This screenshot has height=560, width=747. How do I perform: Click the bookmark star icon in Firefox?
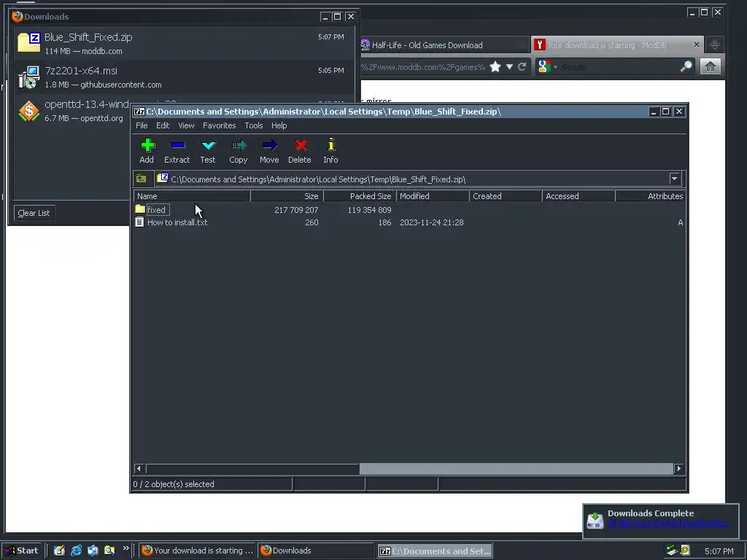(x=495, y=66)
